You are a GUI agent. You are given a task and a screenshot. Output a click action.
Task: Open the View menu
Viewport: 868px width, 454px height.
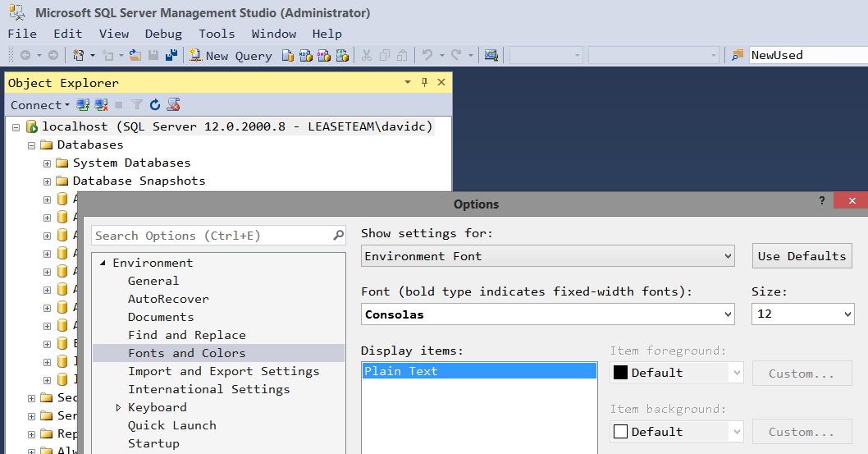[x=113, y=34]
